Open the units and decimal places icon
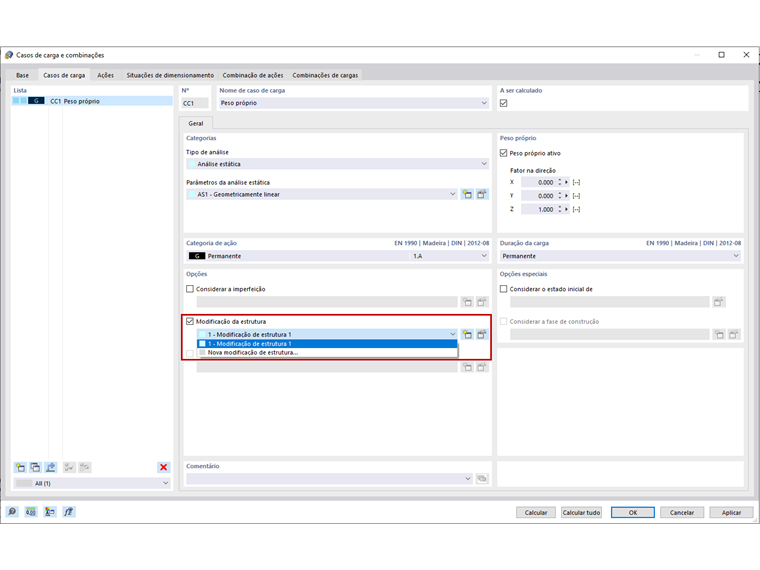 tap(31, 512)
